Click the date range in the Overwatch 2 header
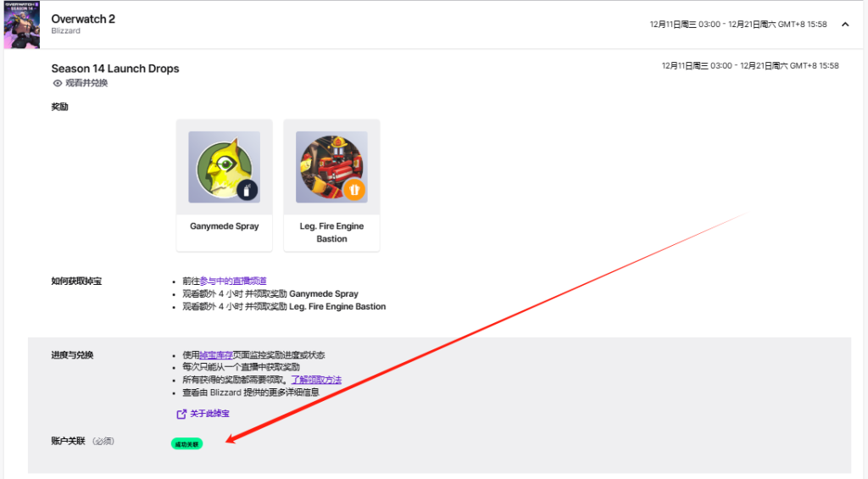Screen dimensions: 868x479 point(737,25)
